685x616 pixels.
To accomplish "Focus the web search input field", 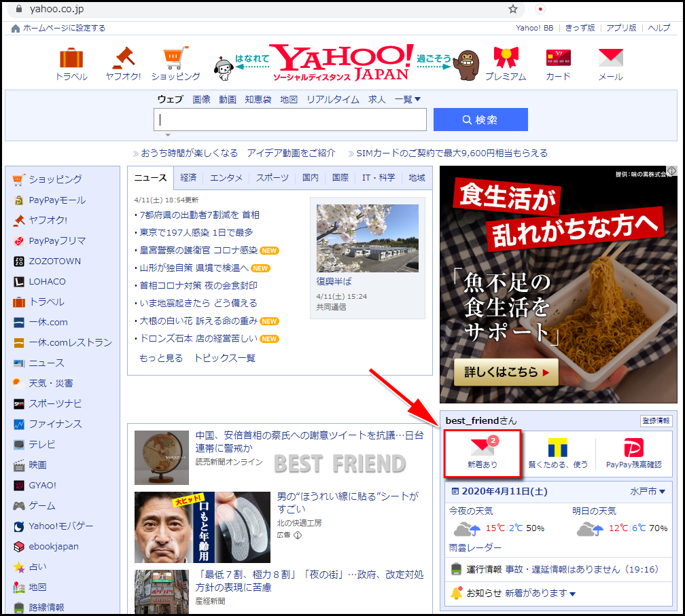I will tap(290, 120).
